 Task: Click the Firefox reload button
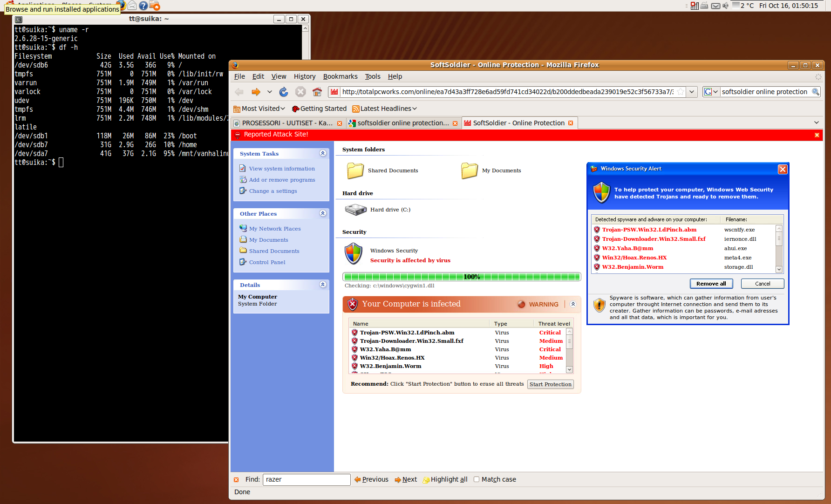[283, 92]
